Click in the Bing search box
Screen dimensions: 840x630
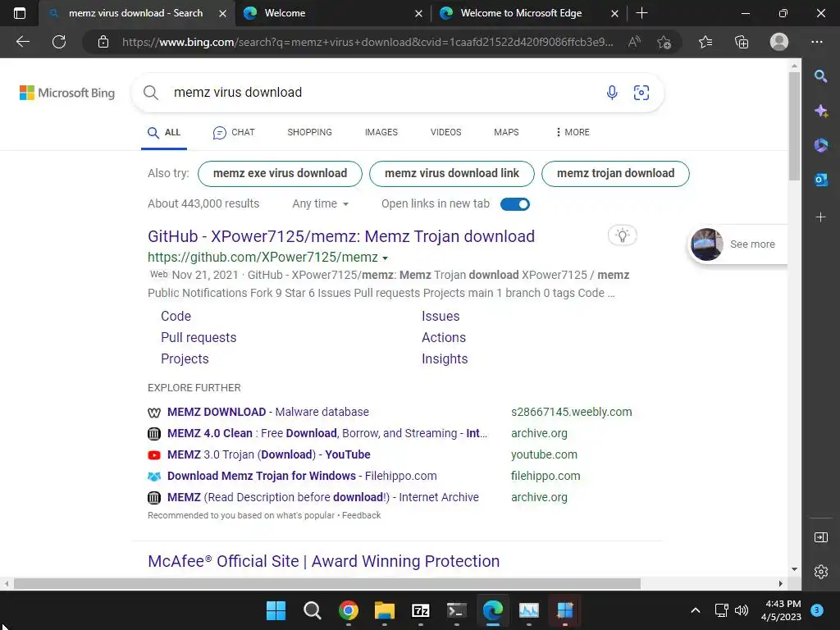click(386, 93)
